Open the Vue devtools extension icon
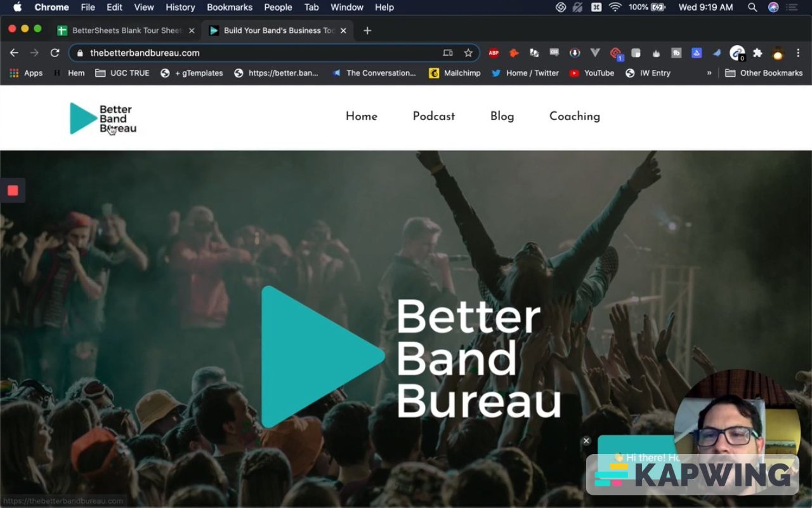 click(595, 53)
